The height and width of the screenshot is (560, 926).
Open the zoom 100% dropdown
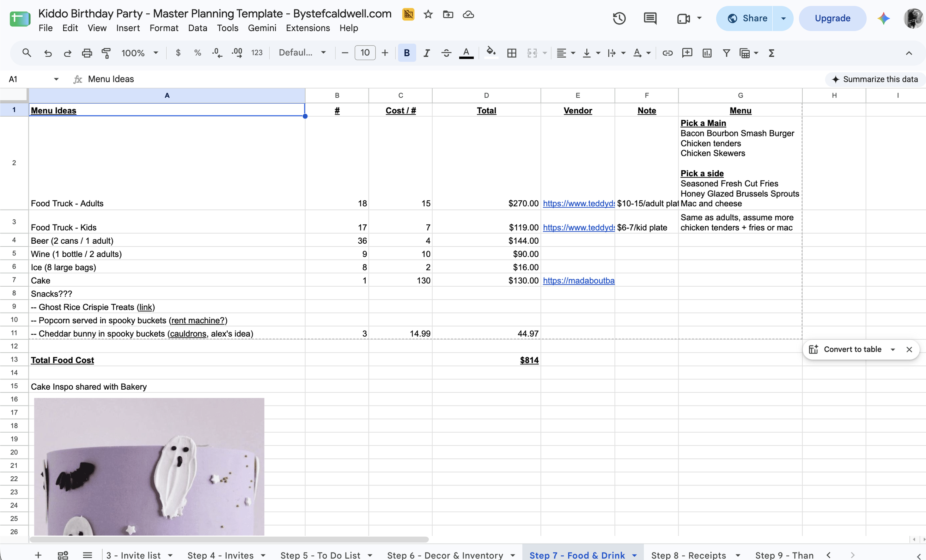coord(139,53)
